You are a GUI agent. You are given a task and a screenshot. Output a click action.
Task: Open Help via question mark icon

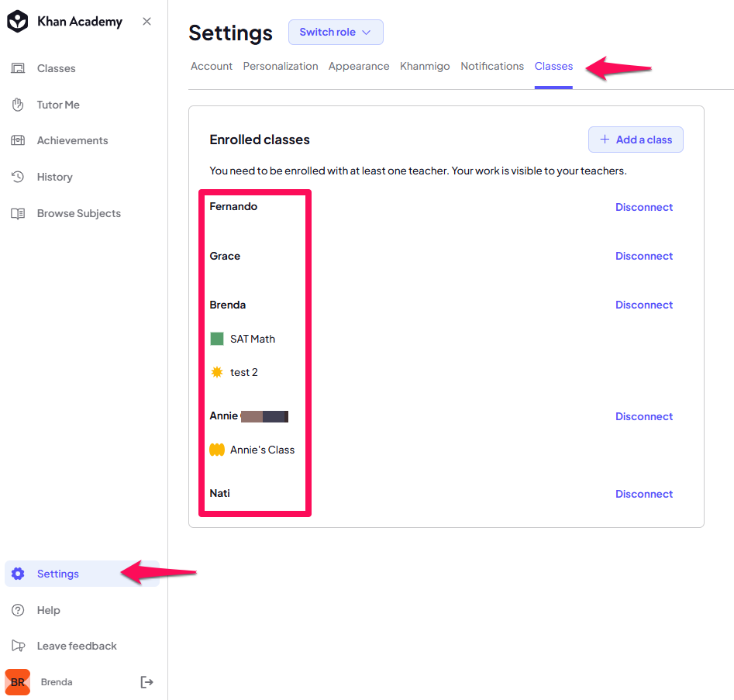(18, 610)
